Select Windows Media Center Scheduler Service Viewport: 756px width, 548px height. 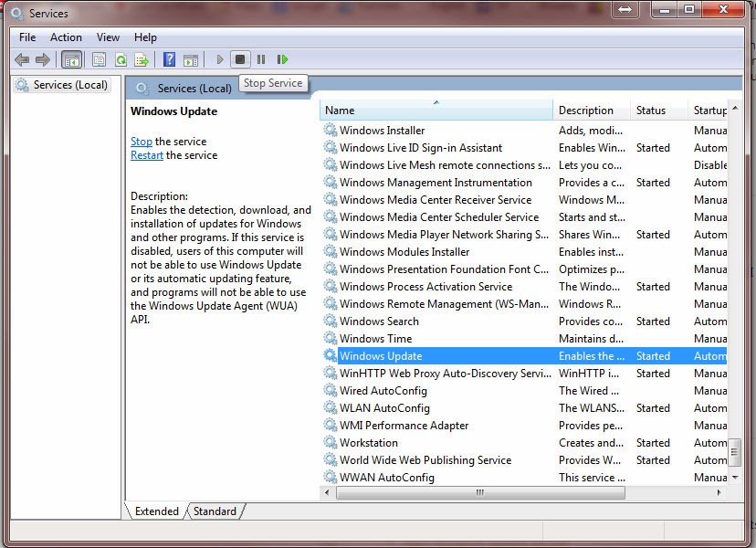(524, 217)
